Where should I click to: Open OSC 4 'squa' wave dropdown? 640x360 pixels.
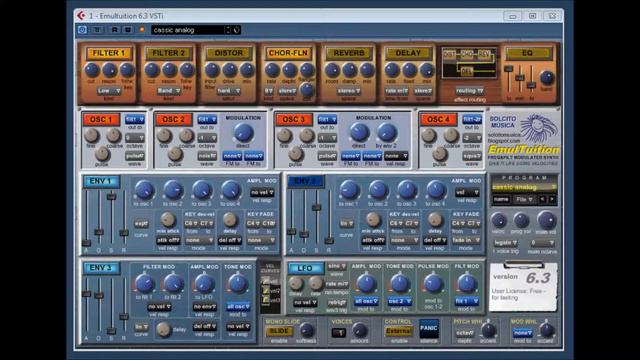[x=472, y=156]
